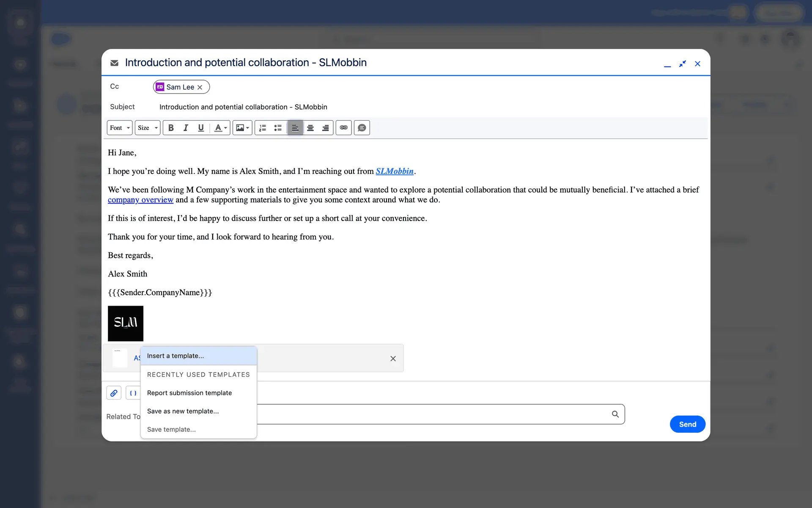This screenshot has height=508, width=812.
Task: Open the Size dropdown
Action: [x=147, y=128]
